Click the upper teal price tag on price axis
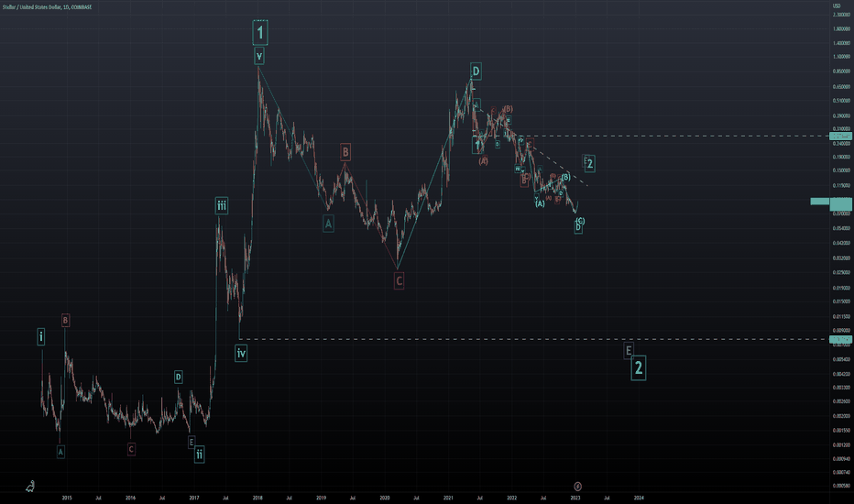The height and width of the screenshot is (504, 854). coord(840,137)
